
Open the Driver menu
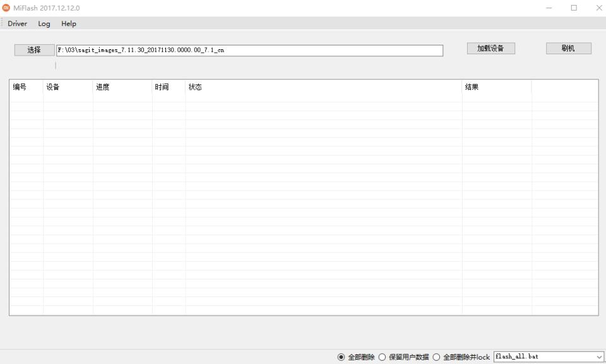click(17, 23)
